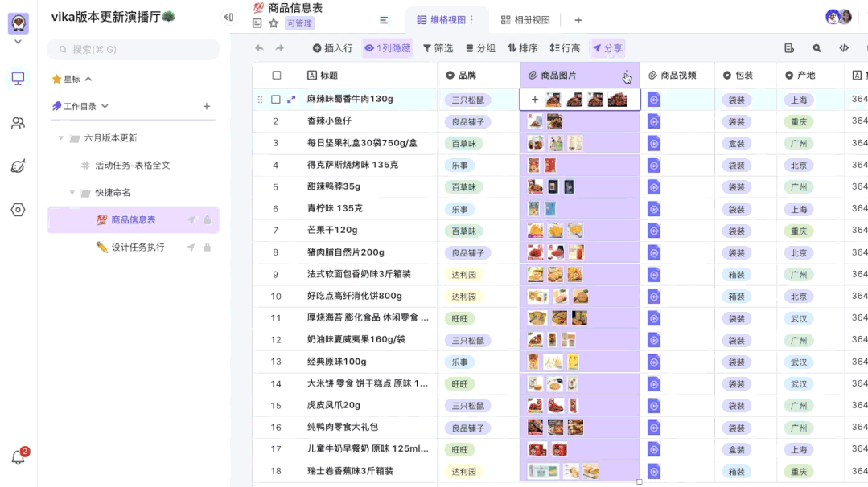Switch to the 相册视图 tab

tap(525, 20)
